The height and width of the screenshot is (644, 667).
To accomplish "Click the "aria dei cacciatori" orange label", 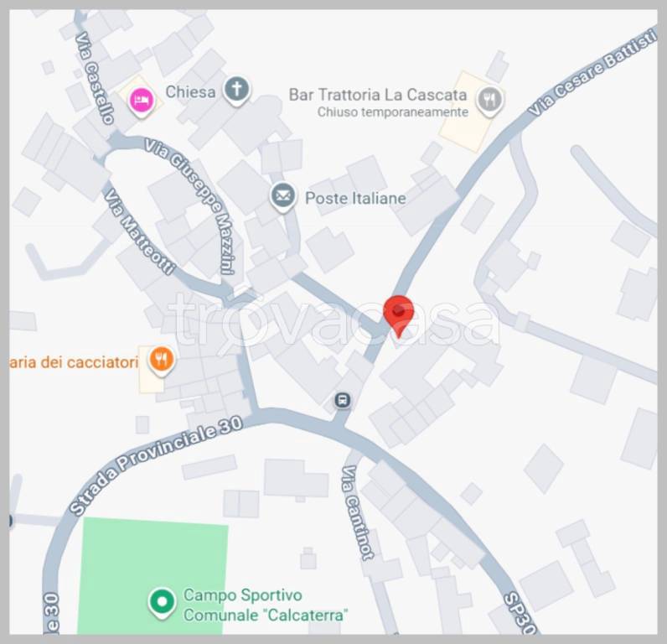I will click(x=74, y=362).
